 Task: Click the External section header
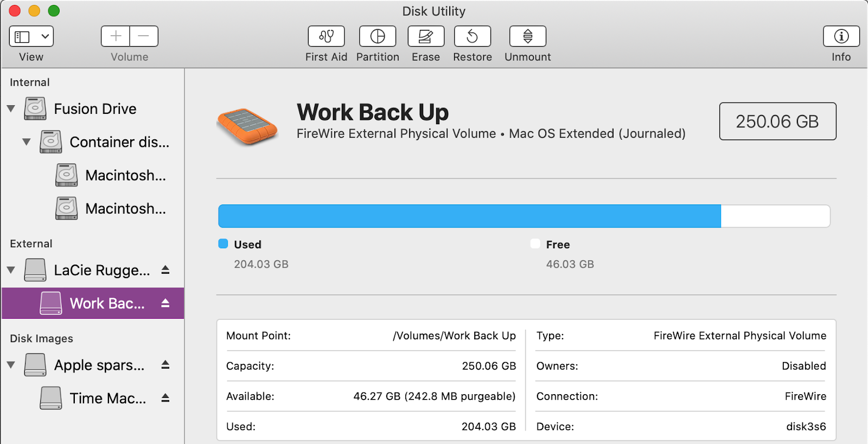[x=31, y=244]
